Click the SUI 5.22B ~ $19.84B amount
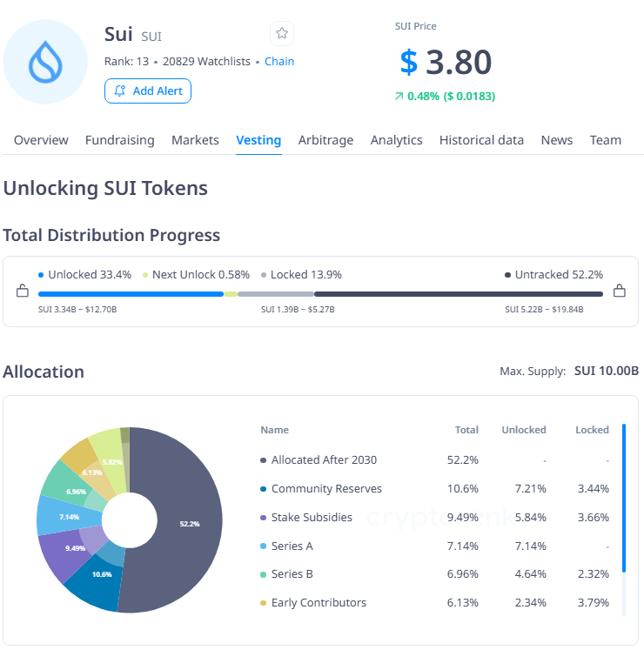The image size is (644, 650). (x=544, y=309)
